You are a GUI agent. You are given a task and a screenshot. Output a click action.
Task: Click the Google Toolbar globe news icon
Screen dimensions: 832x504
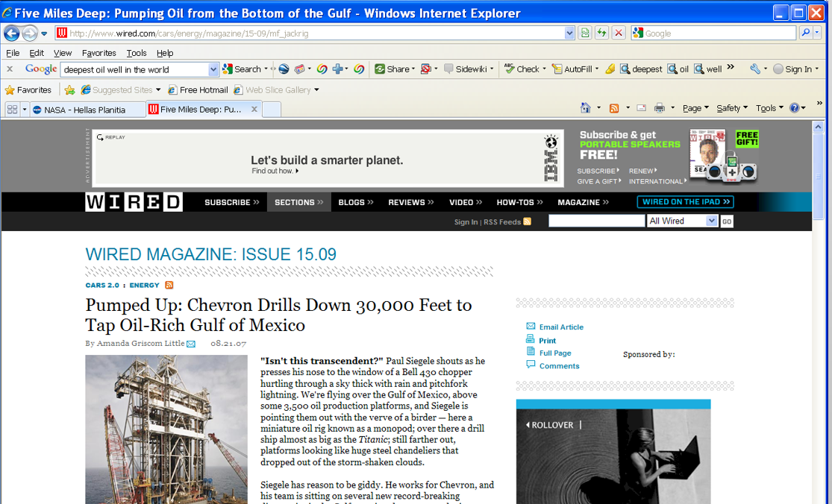pyautogui.click(x=284, y=69)
